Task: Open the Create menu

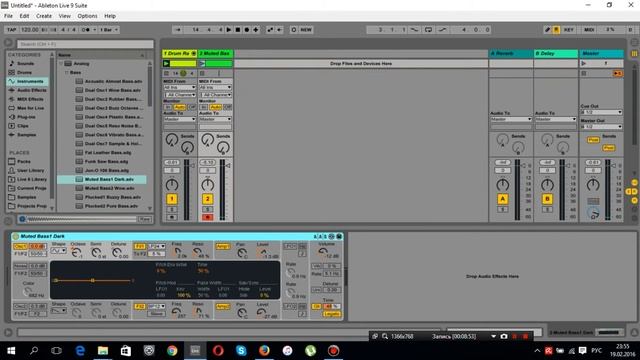Action: click(44, 16)
